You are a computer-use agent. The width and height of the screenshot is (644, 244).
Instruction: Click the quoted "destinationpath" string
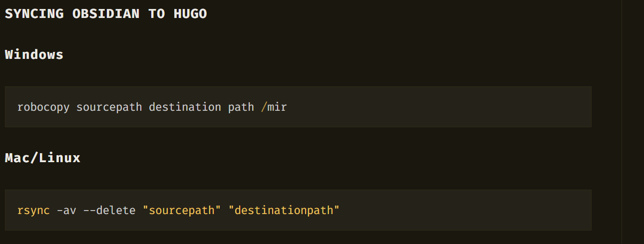[284, 211]
